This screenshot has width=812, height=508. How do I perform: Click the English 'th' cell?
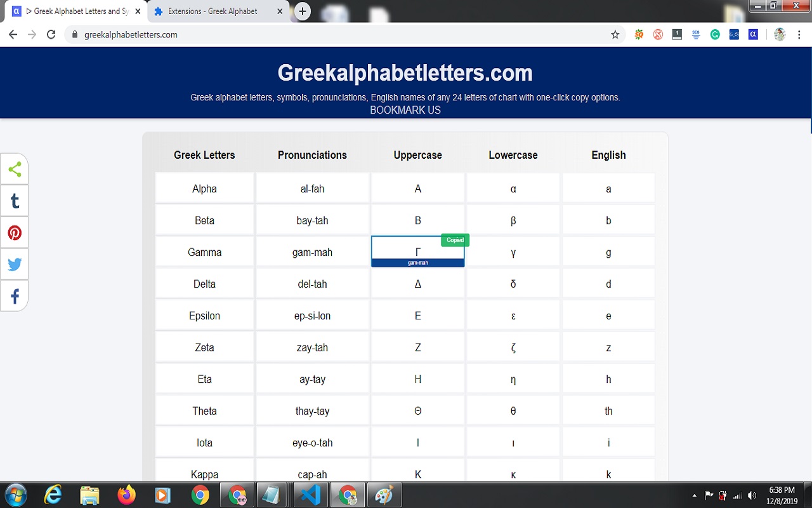[x=608, y=411]
